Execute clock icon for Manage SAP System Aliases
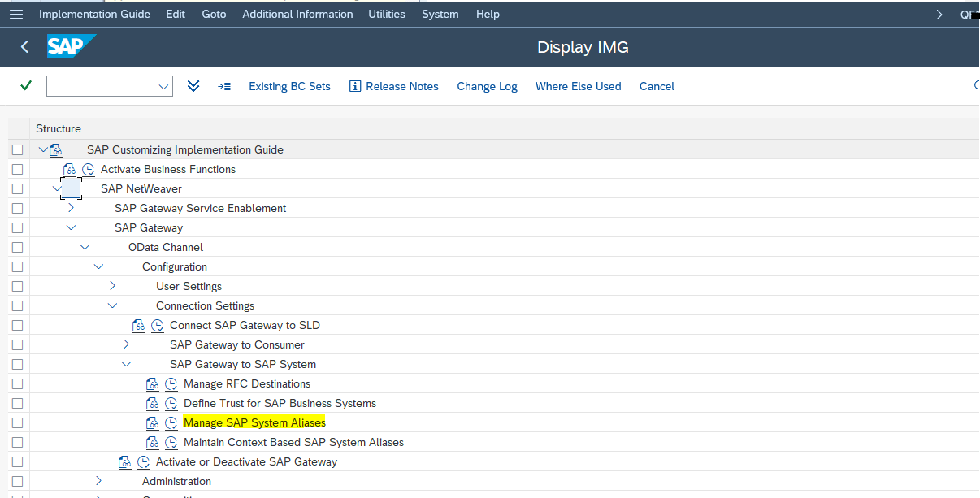This screenshot has width=980, height=498. click(171, 422)
